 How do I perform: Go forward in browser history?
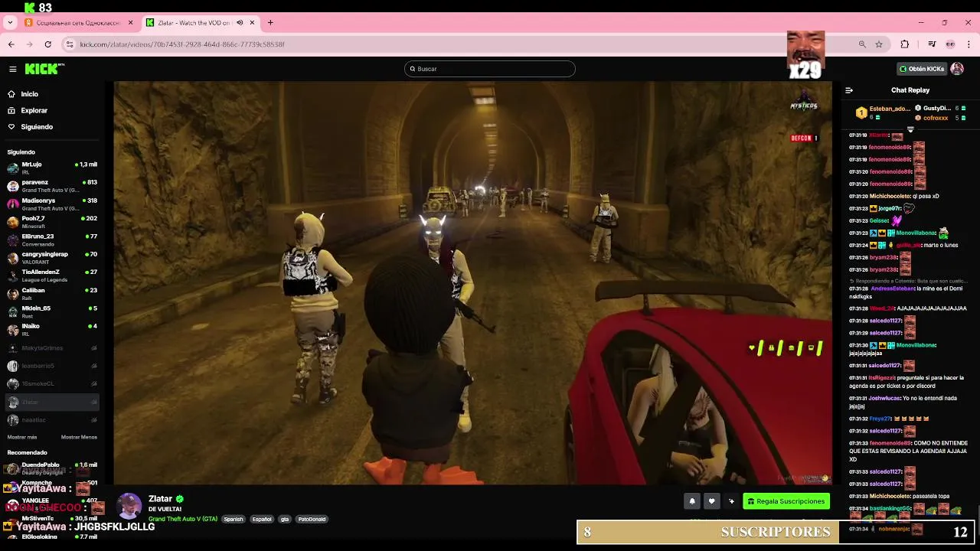pyautogui.click(x=30, y=44)
